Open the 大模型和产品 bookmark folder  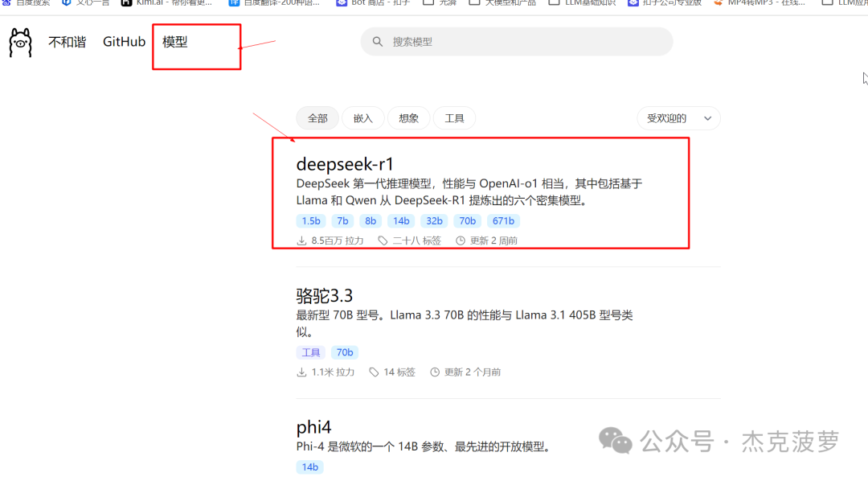point(502,2)
